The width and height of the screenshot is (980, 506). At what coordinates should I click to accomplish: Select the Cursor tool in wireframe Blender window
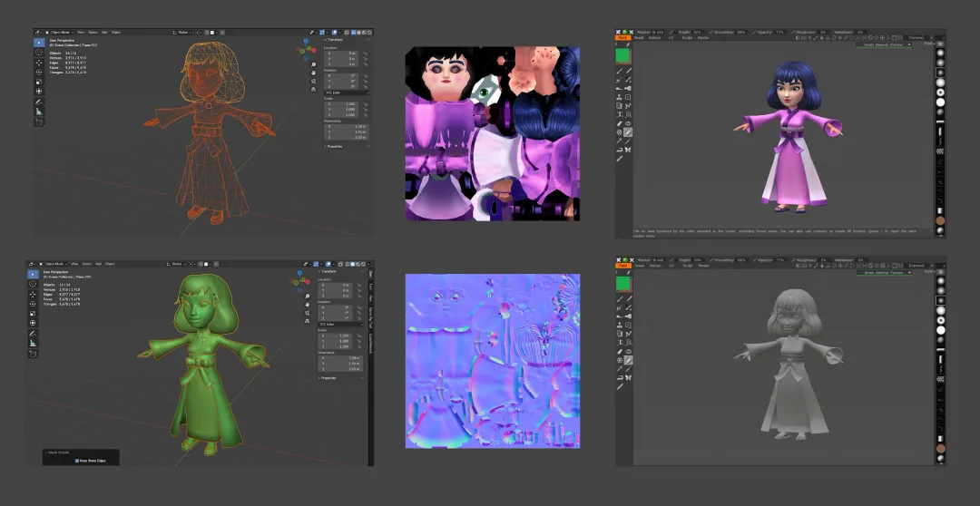(x=39, y=52)
